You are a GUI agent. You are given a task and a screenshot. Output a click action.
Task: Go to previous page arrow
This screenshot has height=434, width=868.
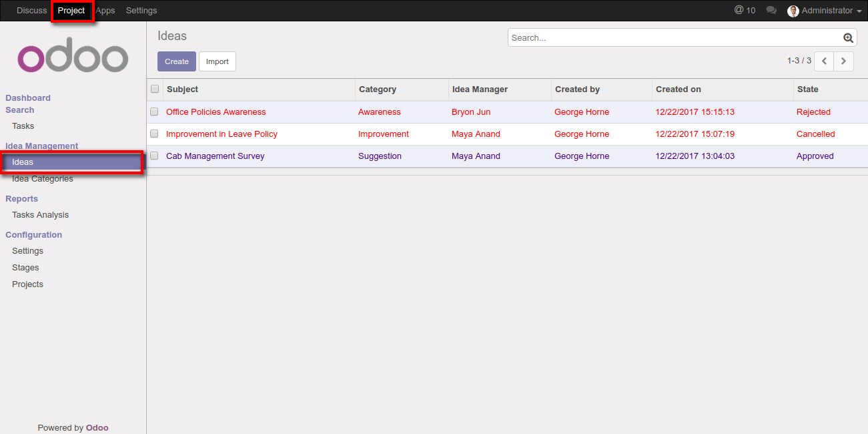pos(824,61)
